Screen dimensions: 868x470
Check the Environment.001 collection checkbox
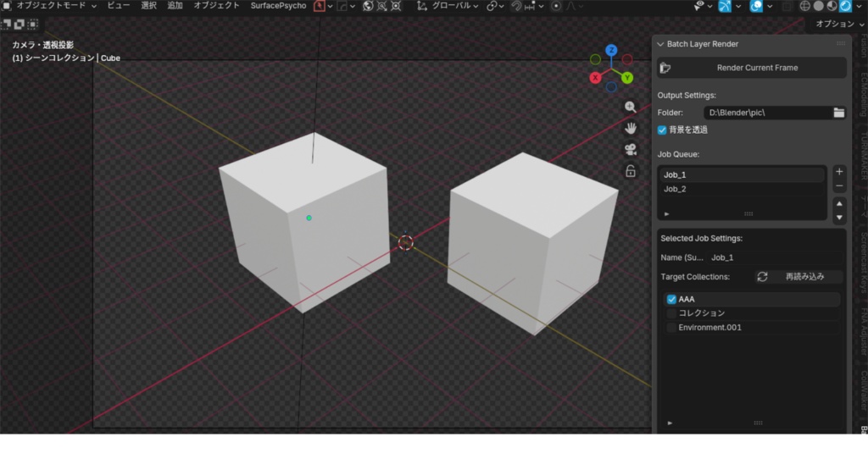coord(671,328)
